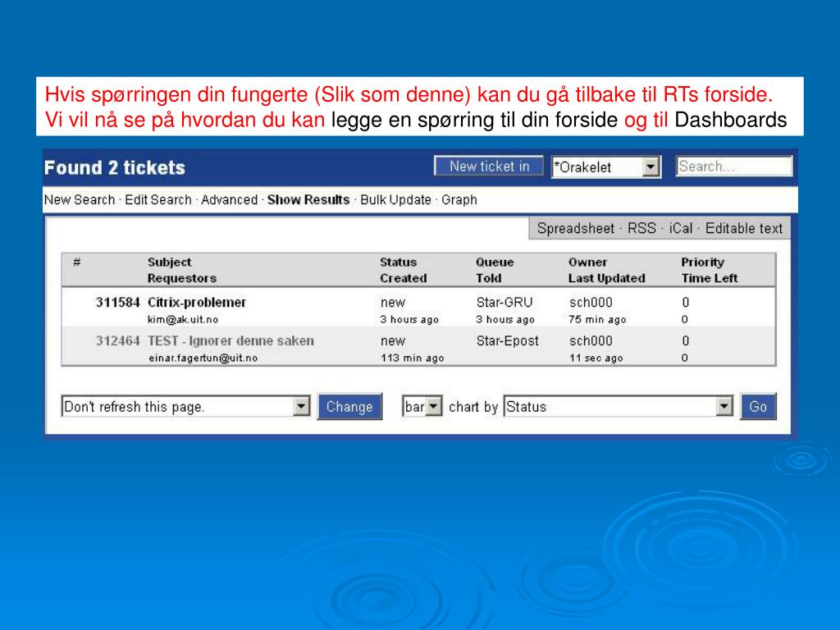
Task: Open the *Orakelet queue dropdown
Action: [606, 167]
